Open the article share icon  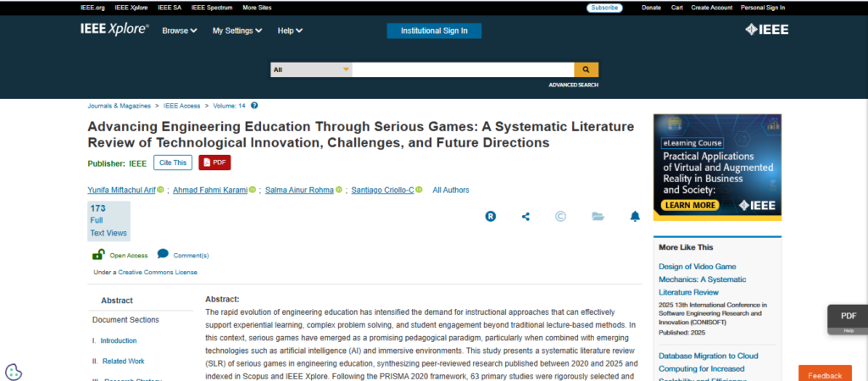coord(526,216)
